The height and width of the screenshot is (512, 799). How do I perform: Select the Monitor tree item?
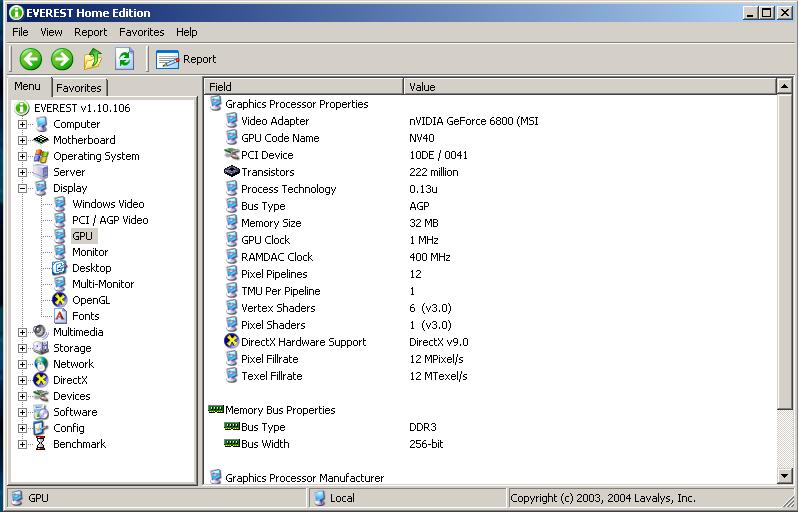(x=90, y=252)
